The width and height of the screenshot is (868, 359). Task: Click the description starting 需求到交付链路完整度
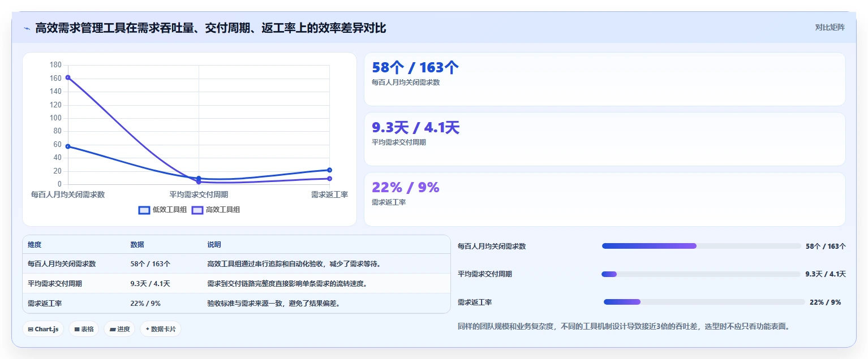(x=287, y=284)
